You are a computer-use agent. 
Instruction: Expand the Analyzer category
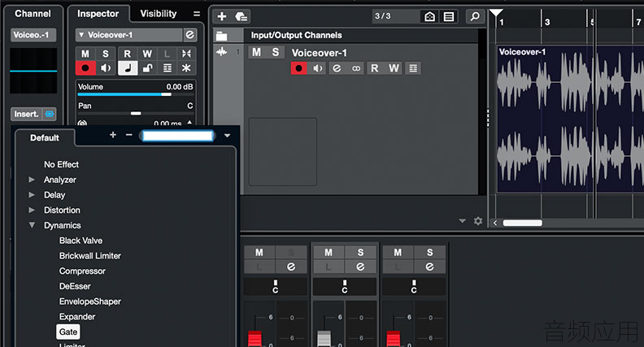click(32, 180)
